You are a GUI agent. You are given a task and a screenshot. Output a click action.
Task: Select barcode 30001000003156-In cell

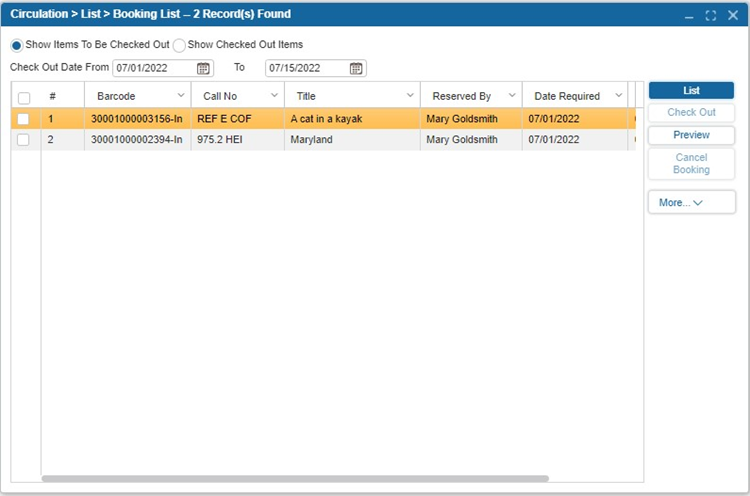pos(137,119)
